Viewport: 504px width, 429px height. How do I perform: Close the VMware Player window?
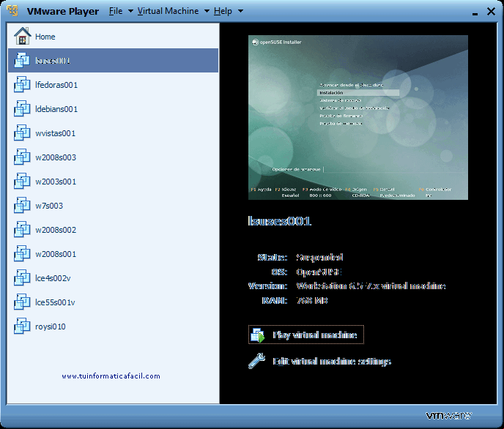[x=491, y=11]
